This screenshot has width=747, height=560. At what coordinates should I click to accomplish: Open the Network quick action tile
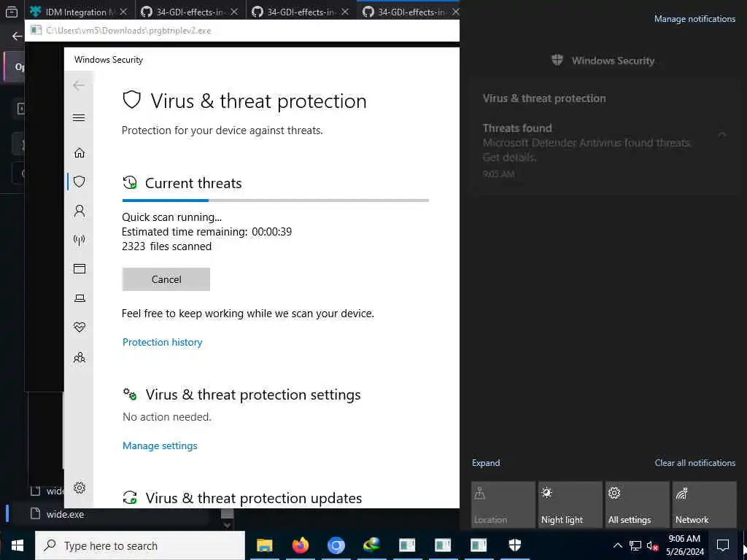[x=704, y=505]
